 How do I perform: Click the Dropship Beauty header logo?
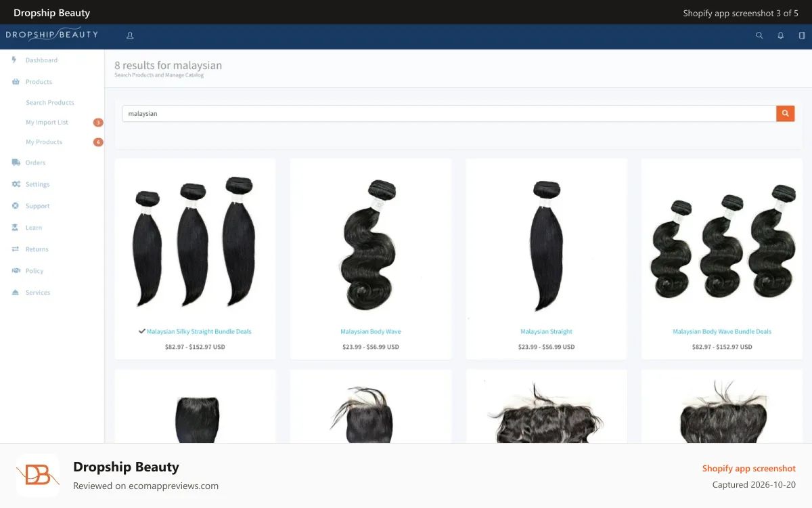(51, 35)
